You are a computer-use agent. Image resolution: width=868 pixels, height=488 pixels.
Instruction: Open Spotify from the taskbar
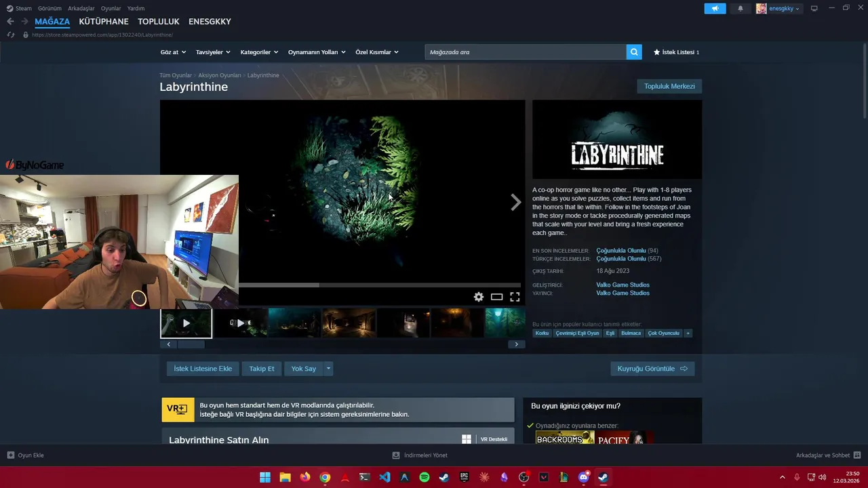[425, 477]
